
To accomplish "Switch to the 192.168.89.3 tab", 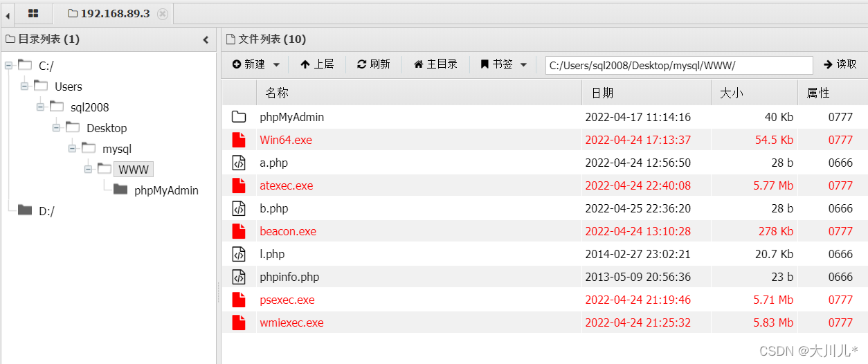I will pos(115,14).
